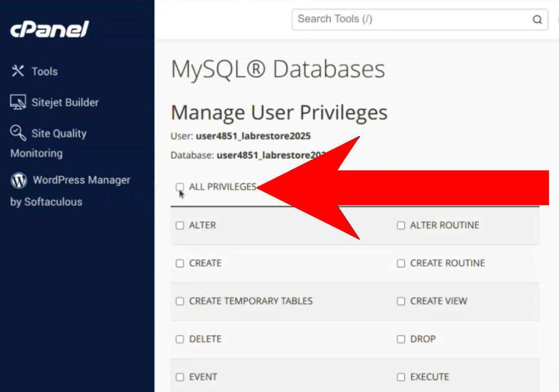The image size is (559, 392).
Task: Click the Sitejet Builder monitor icon
Action: click(18, 103)
